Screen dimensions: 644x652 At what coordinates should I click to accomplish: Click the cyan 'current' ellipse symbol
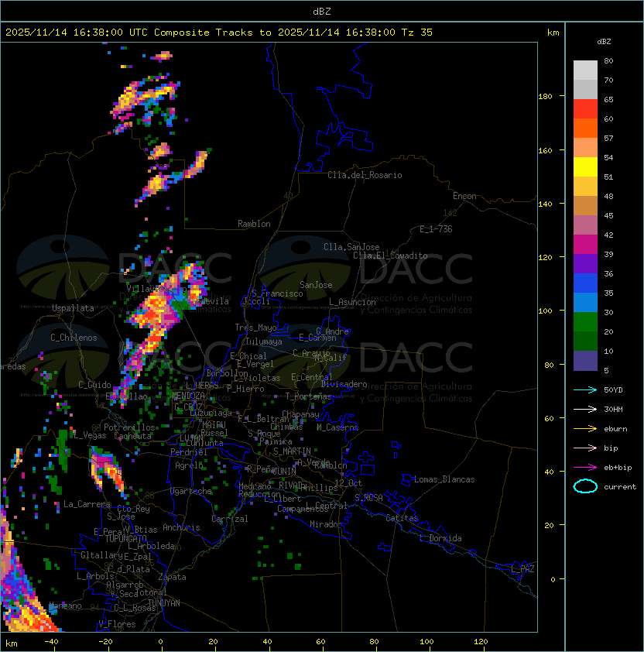coord(585,486)
